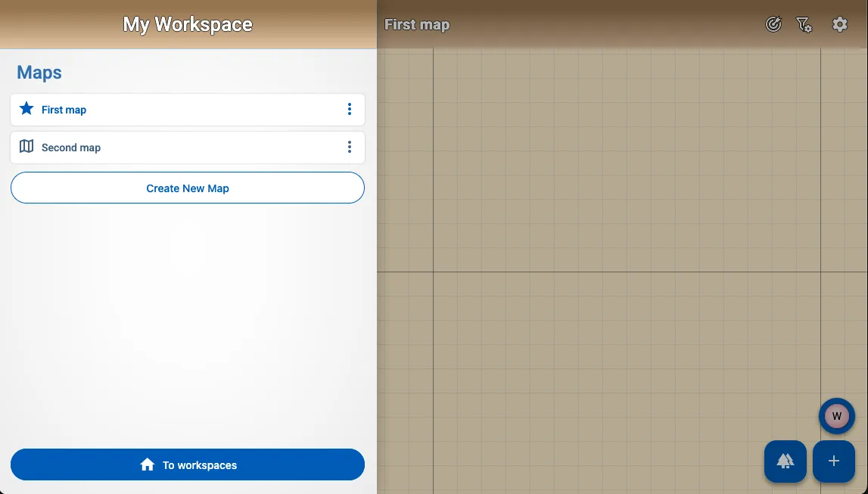The height and width of the screenshot is (494, 868).
Task: Click the folded map icon beside Second map
Action: (x=26, y=147)
